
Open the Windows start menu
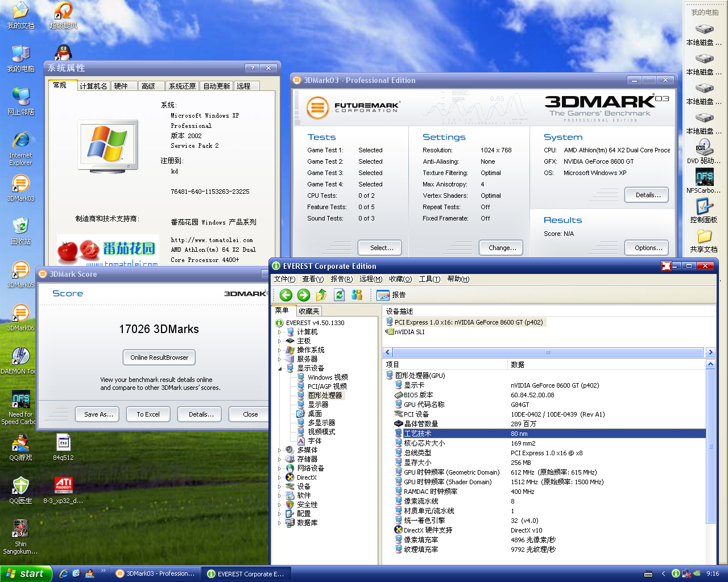(x=26, y=573)
